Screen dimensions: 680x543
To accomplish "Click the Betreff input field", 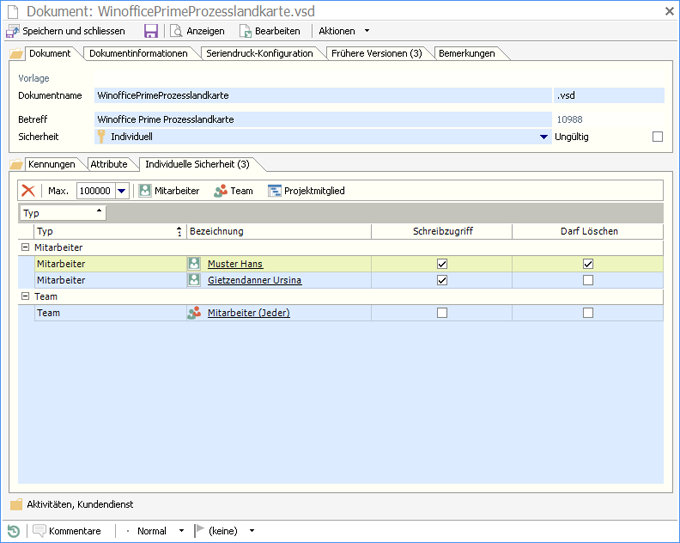I will (x=323, y=119).
